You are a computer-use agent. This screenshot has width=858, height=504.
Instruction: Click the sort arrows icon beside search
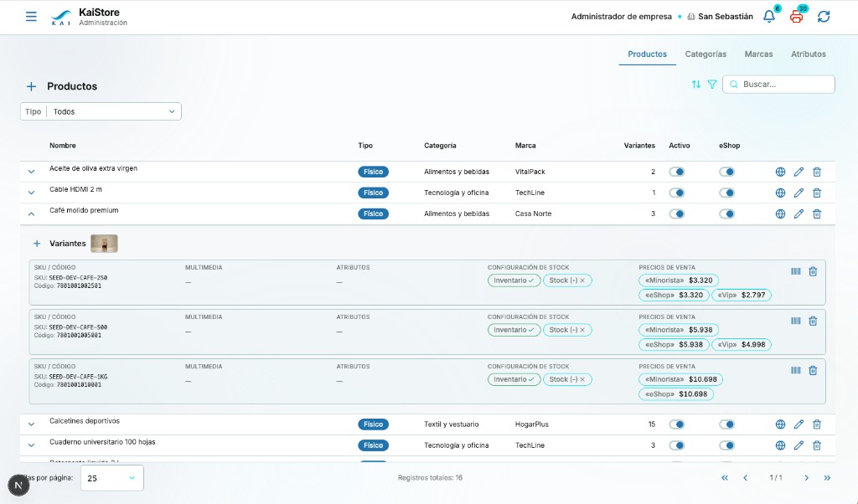point(695,85)
